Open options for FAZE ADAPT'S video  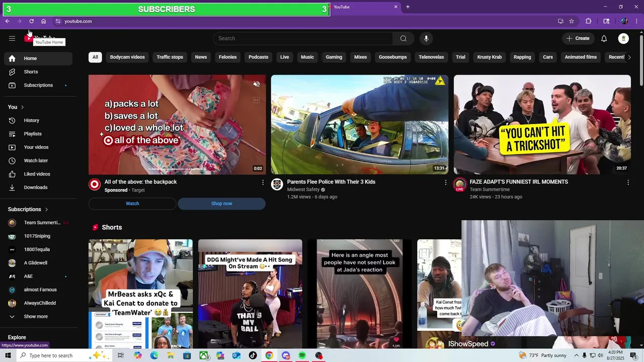(x=628, y=182)
